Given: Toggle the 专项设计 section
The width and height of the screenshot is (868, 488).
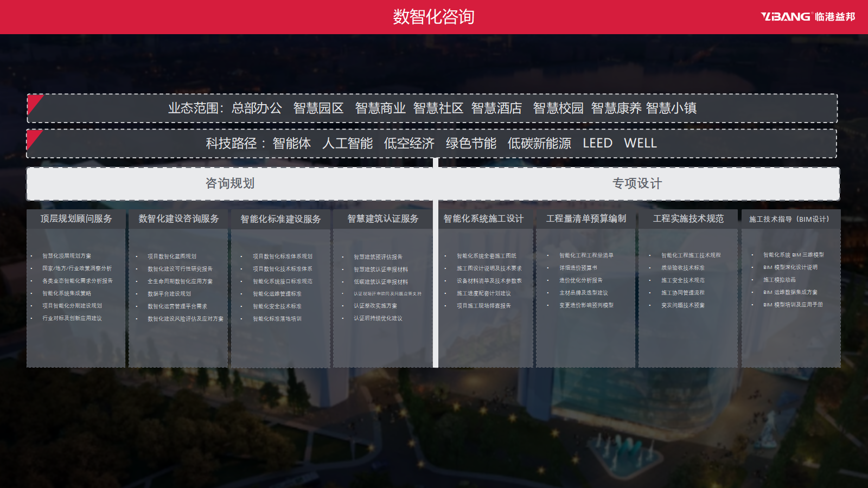Looking at the screenshot, I should pyautogui.click(x=637, y=184).
